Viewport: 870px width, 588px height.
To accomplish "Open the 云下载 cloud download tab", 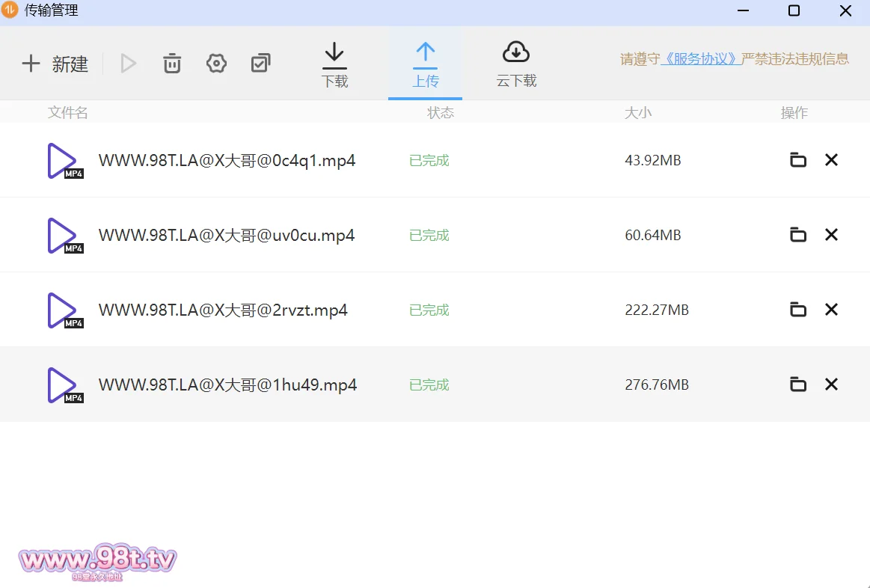I will (x=516, y=65).
